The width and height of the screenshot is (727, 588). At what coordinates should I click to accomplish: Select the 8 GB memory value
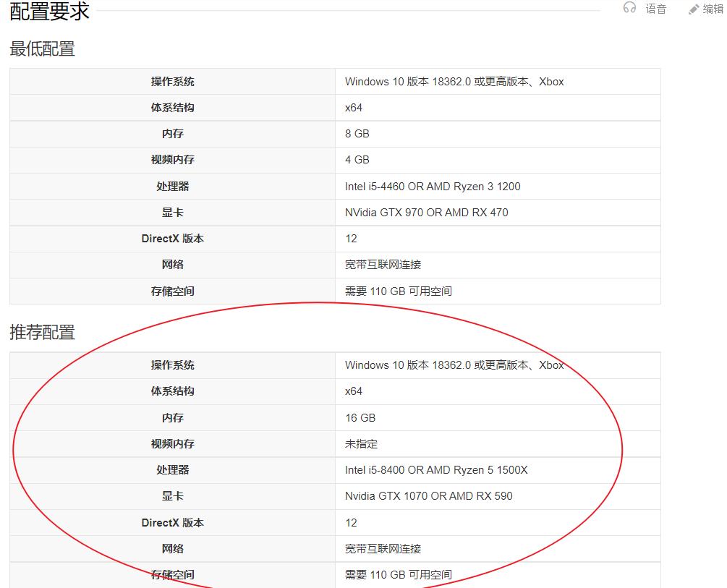click(357, 134)
